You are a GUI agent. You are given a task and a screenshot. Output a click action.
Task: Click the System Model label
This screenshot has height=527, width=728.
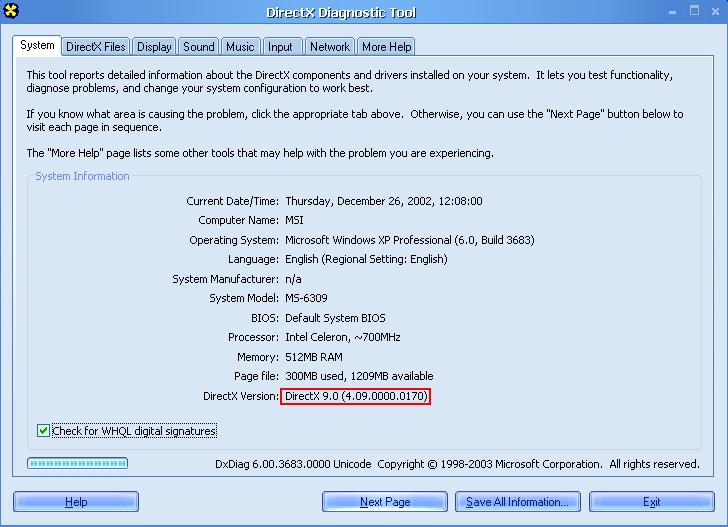tap(244, 298)
